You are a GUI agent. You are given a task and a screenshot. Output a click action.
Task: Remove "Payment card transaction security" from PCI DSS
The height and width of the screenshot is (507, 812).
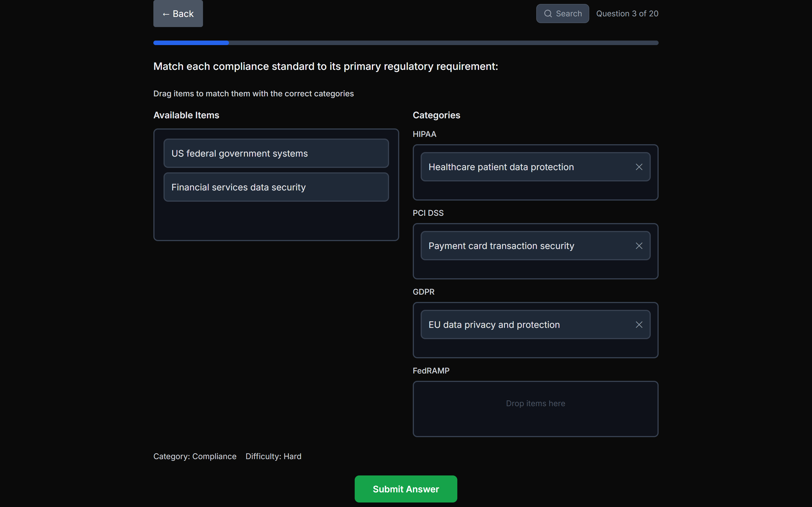(x=639, y=245)
